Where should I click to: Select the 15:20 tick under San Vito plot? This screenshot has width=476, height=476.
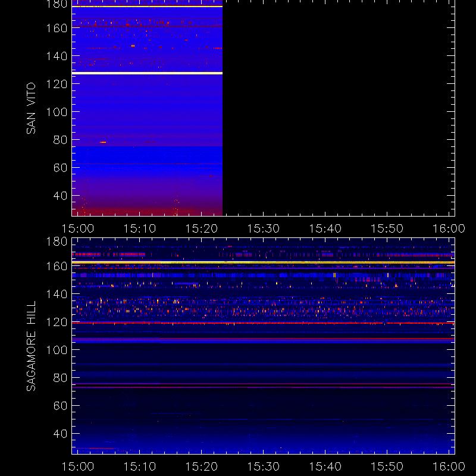coord(202,228)
